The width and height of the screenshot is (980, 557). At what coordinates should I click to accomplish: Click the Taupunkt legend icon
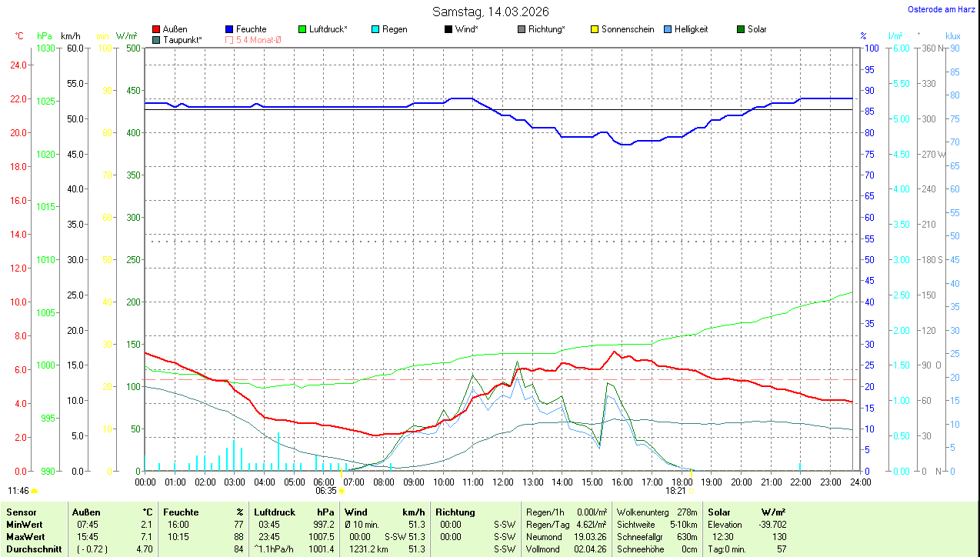[157, 40]
